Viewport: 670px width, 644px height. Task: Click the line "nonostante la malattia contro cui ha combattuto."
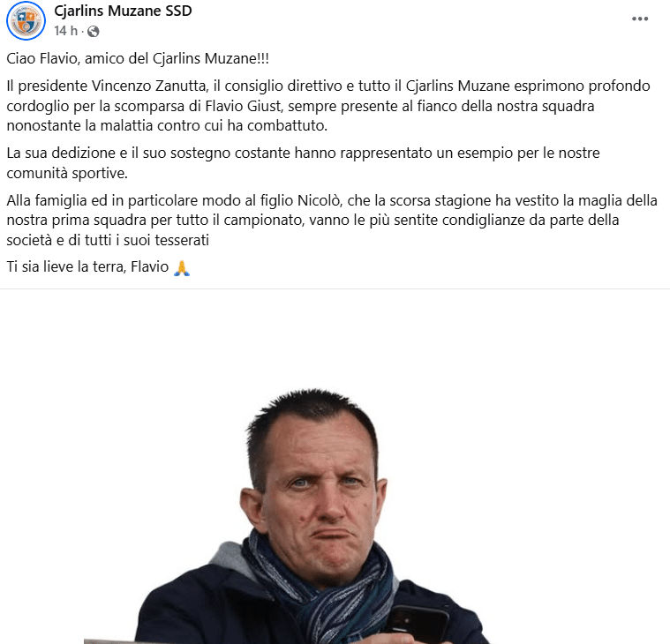[x=167, y=125]
